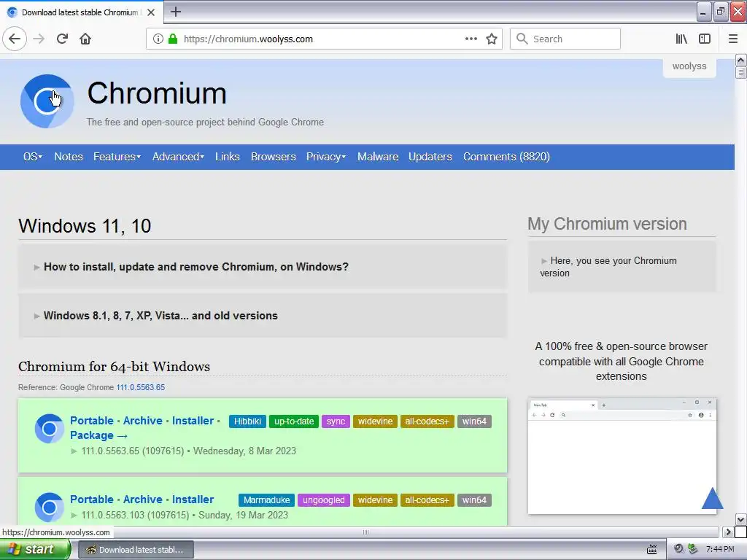Screen dimensions: 747x560
Task: Open the Malware menu item
Action: click(x=378, y=157)
